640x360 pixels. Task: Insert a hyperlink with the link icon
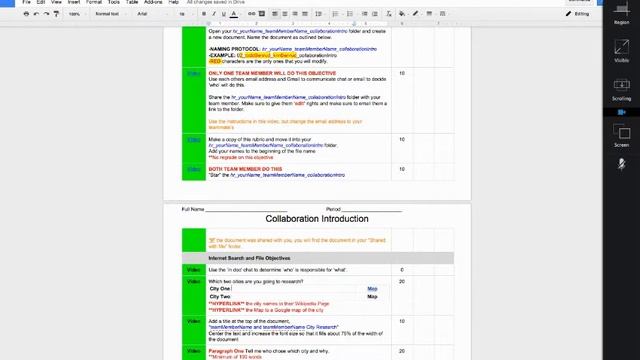(251, 14)
